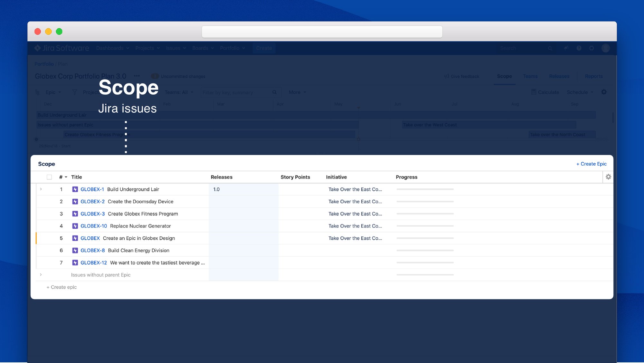Click the Initiative cell for GLOBEX-2
Screen dimensions: 644x363
pyautogui.click(x=355, y=202)
